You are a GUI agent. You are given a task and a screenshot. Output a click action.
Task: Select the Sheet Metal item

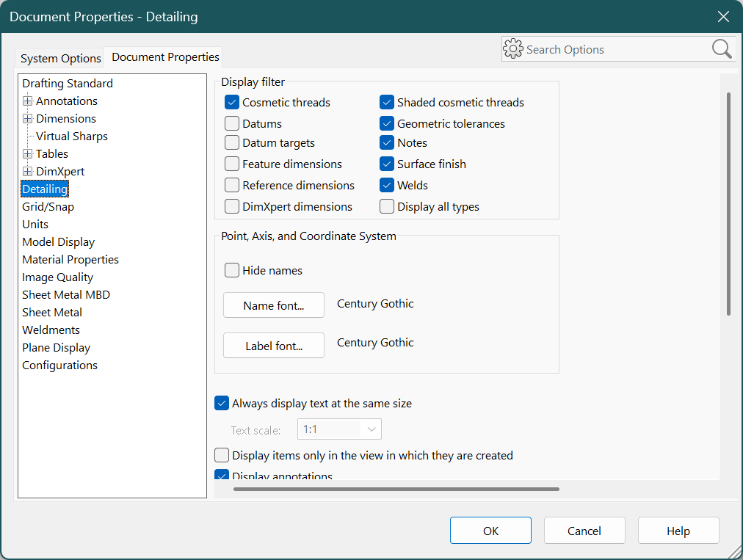tap(51, 312)
